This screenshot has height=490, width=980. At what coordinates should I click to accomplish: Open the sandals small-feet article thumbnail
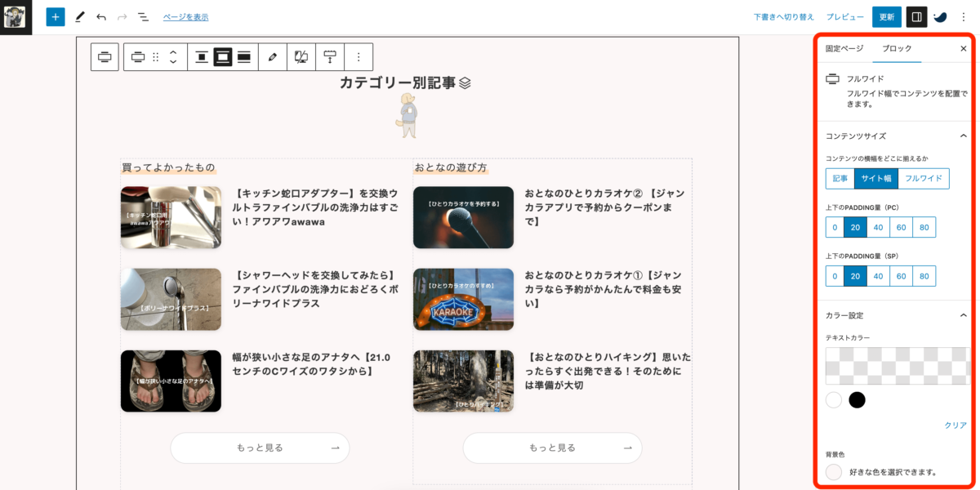(x=171, y=381)
